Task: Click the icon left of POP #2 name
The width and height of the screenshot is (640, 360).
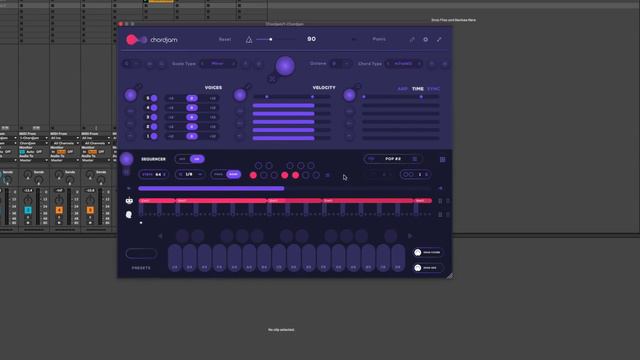Action: [371, 159]
